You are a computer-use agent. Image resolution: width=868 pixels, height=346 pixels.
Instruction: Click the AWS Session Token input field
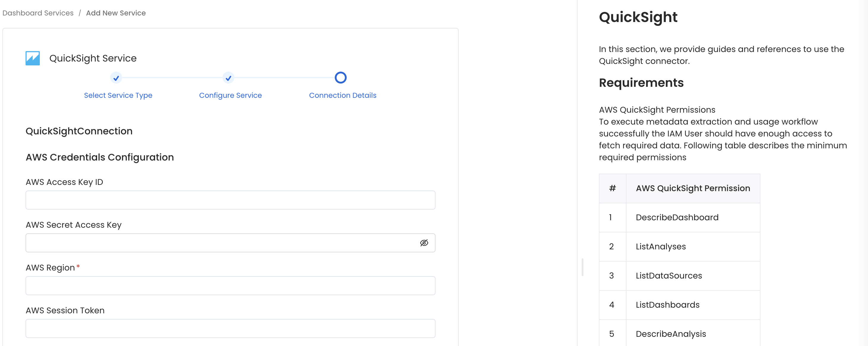230,328
